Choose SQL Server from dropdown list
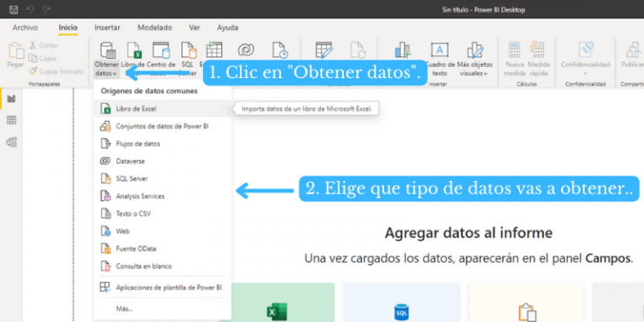Screen dimensions: 644x322 point(163,179)
